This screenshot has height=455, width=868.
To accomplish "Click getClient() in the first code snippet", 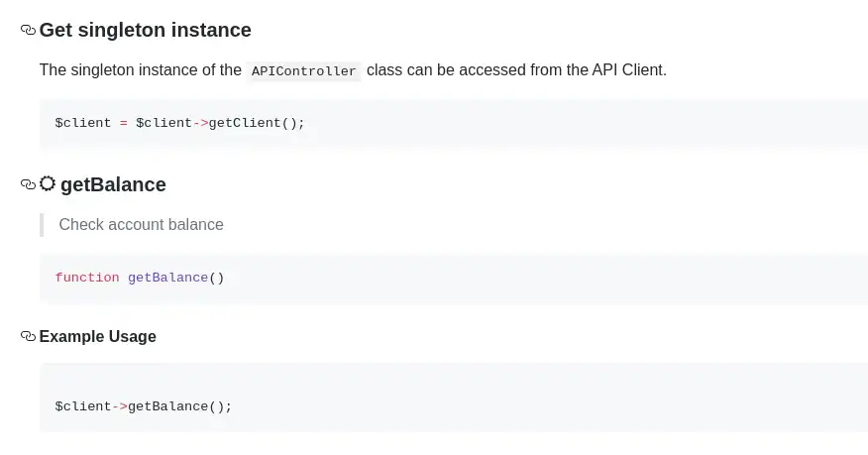I will [x=257, y=123].
